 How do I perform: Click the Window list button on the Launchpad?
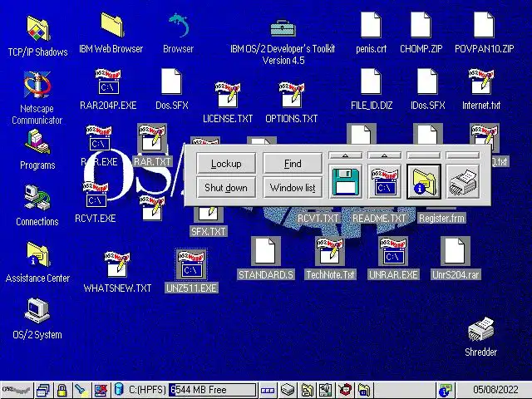tap(293, 187)
